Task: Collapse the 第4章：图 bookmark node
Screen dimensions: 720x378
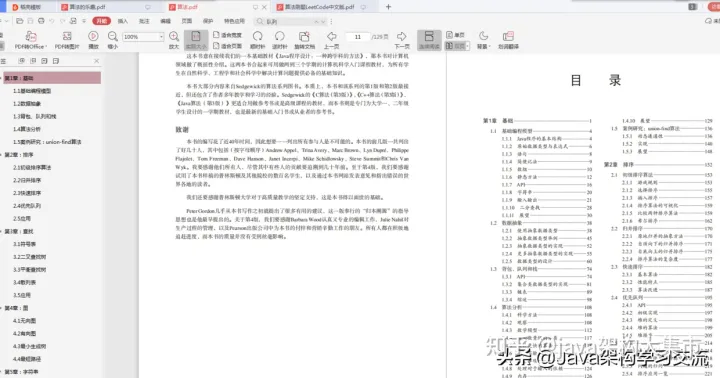Action: coord(1,308)
